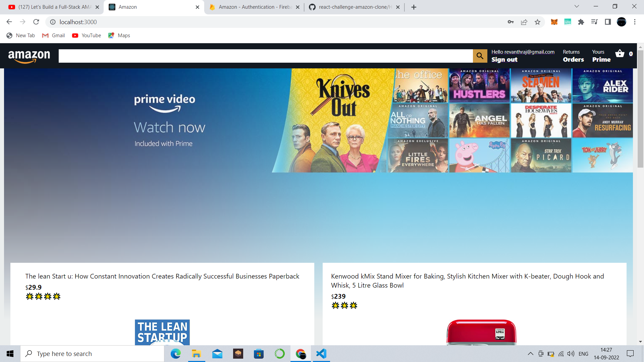Expand hidden system tray icons
This screenshot has height=362, width=644.
(530, 354)
